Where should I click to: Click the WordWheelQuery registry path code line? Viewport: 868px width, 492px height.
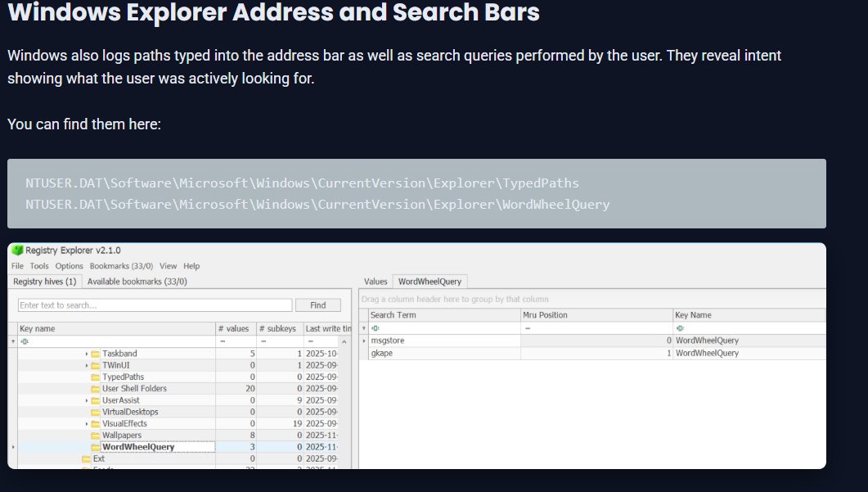click(317, 205)
